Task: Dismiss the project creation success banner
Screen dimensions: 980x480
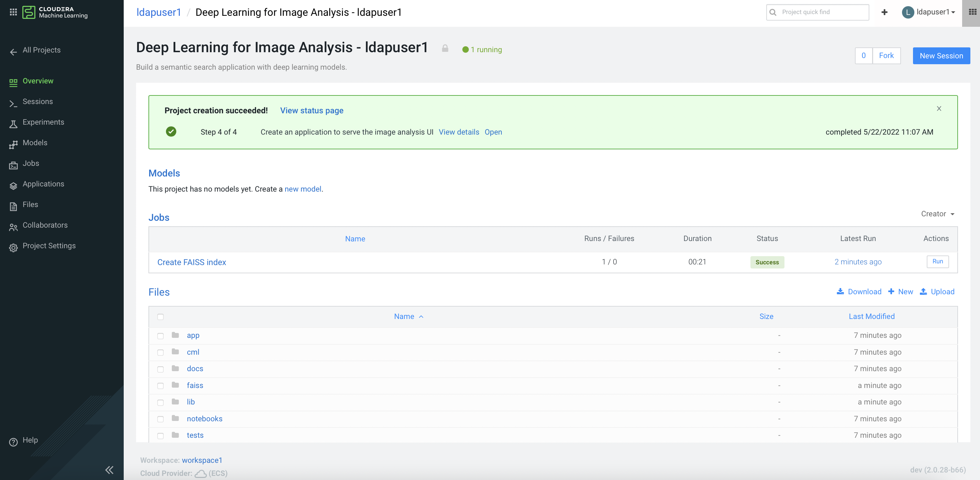Action: tap(938, 109)
